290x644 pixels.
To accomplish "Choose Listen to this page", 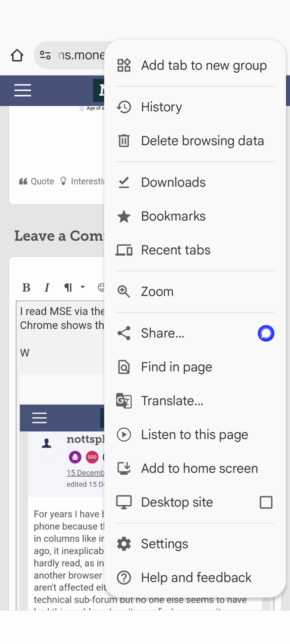I will pyautogui.click(x=195, y=435).
